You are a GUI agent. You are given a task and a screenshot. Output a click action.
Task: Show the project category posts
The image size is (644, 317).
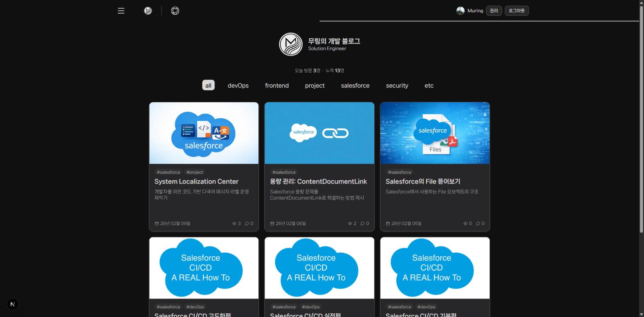coord(315,85)
